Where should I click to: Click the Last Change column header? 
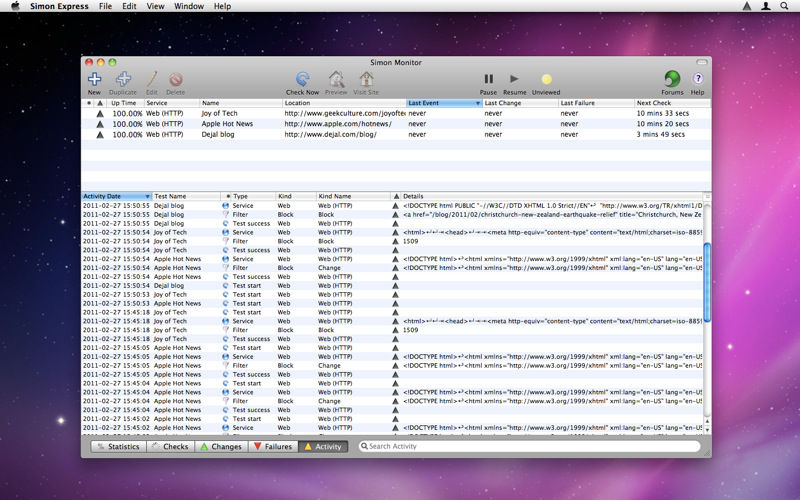520,103
